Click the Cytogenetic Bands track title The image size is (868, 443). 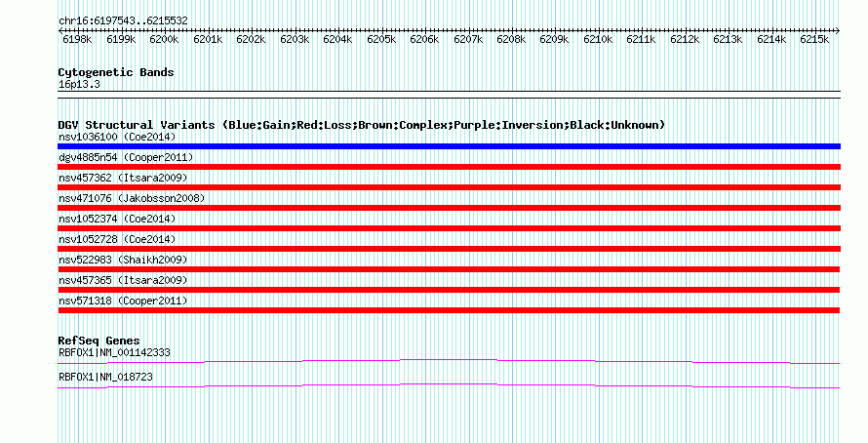(116, 72)
